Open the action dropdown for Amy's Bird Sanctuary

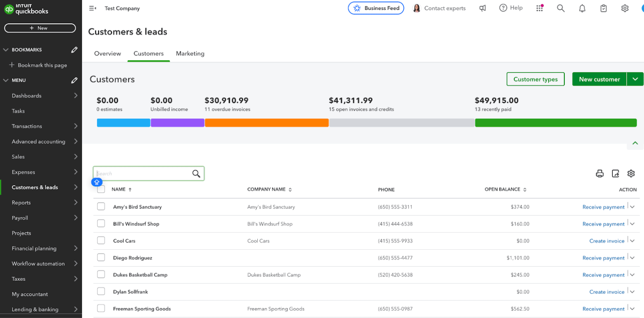click(632, 207)
